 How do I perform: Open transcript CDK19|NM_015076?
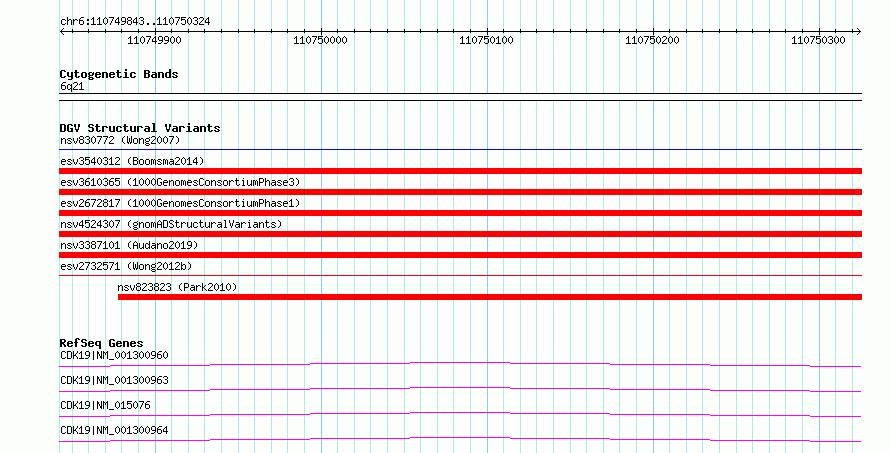click(105, 405)
